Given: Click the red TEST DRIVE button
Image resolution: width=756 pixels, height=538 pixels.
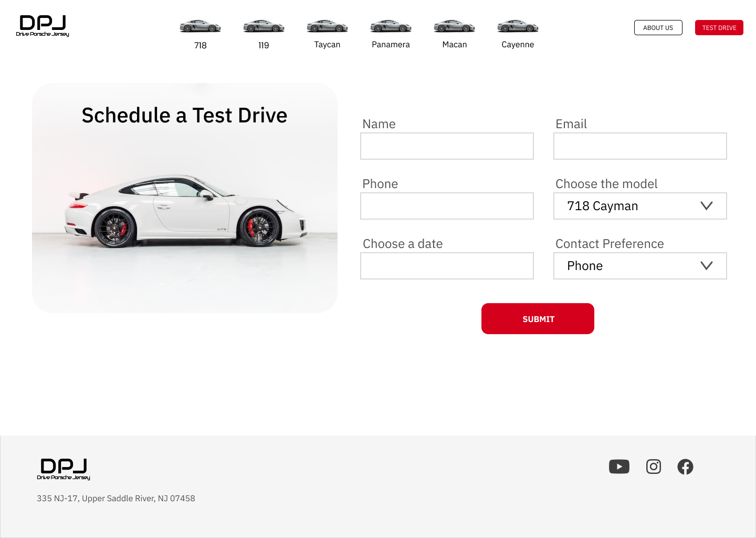Looking at the screenshot, I should (719, 27).
